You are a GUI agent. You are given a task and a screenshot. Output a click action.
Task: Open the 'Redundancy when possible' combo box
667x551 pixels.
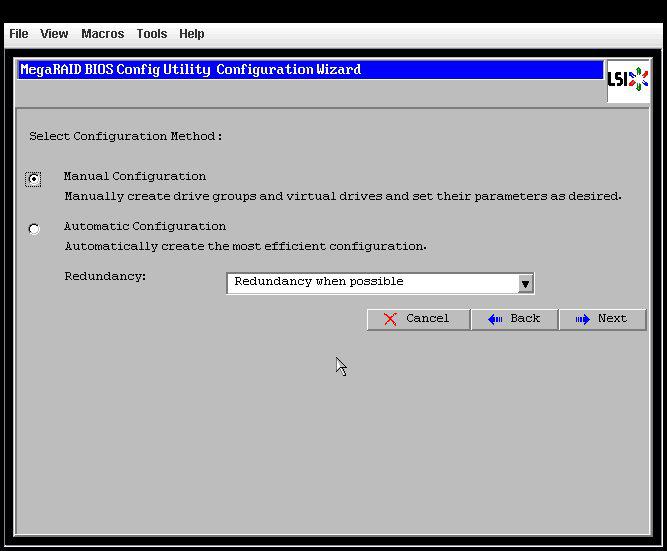pos(370,282)
